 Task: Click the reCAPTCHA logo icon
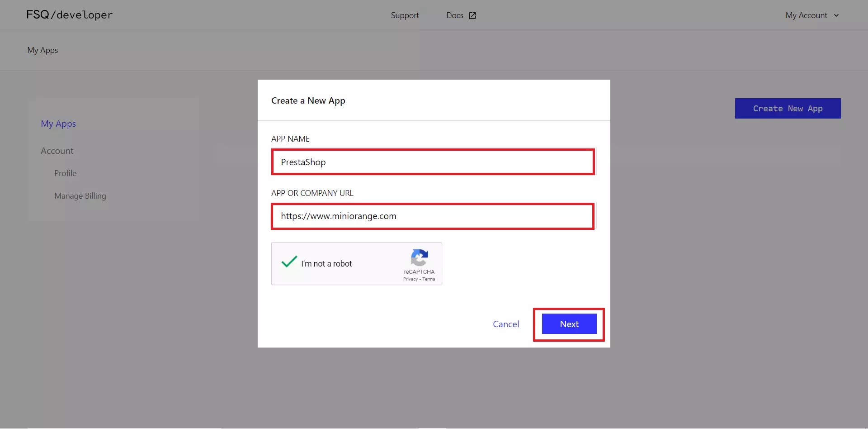click(419, 257)
